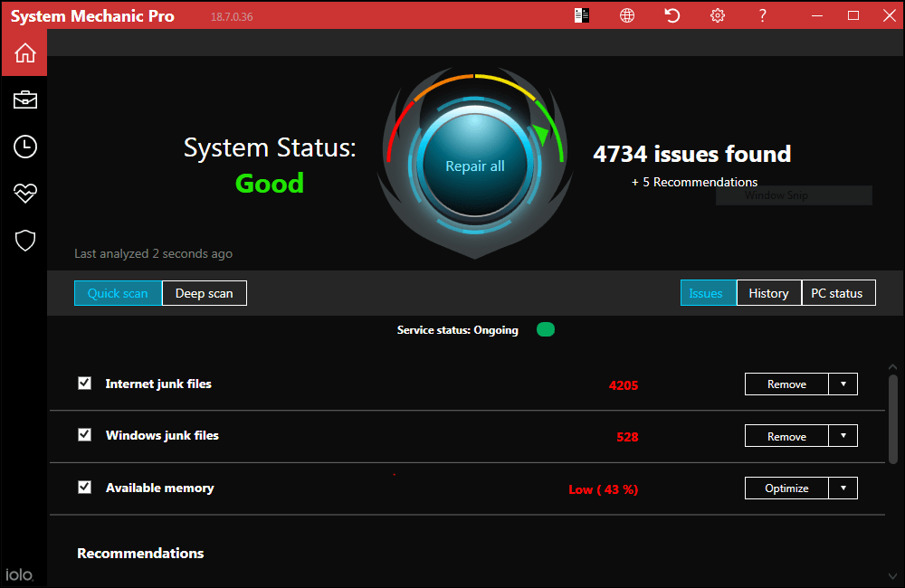Click the Internet junk files label
The width and height of the screenshot is (905, 588).
click(x=158, y=384)
